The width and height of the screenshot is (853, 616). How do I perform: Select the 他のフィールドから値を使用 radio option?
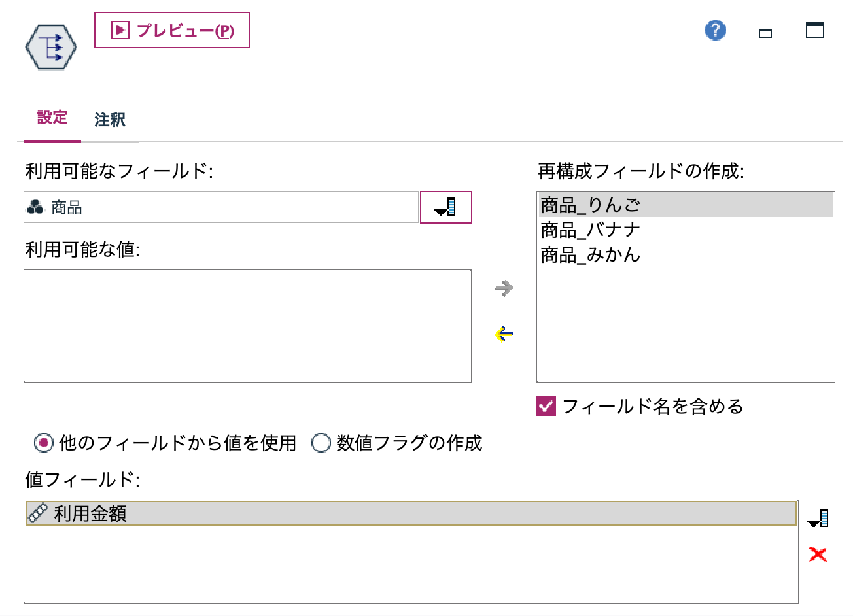(x=43, y=443)
